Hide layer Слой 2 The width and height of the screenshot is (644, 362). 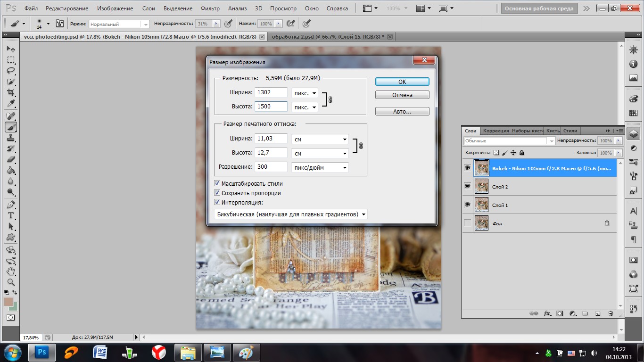[x=467, y=186]
